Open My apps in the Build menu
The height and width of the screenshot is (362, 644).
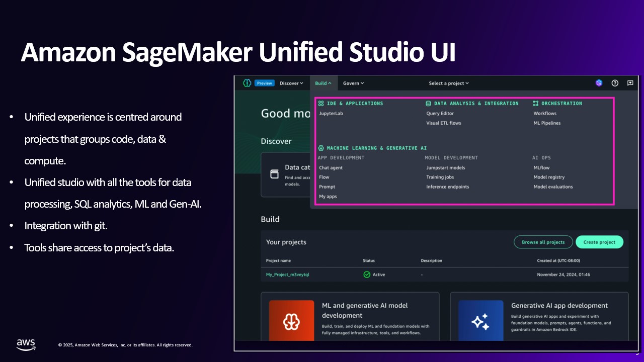328,197
